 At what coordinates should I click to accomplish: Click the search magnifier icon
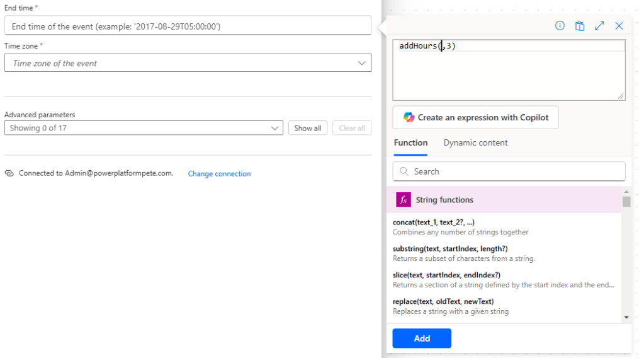pyautogui.click(x=403, y=171)
